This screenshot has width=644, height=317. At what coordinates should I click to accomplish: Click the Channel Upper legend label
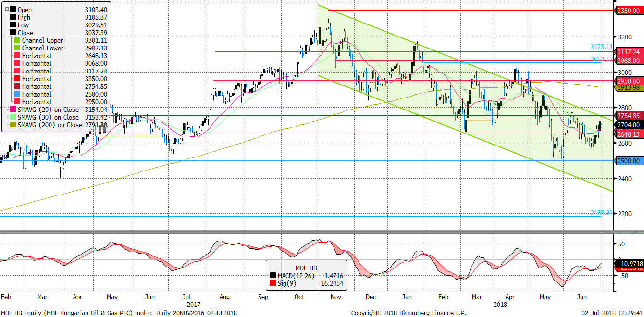(42, 40)
